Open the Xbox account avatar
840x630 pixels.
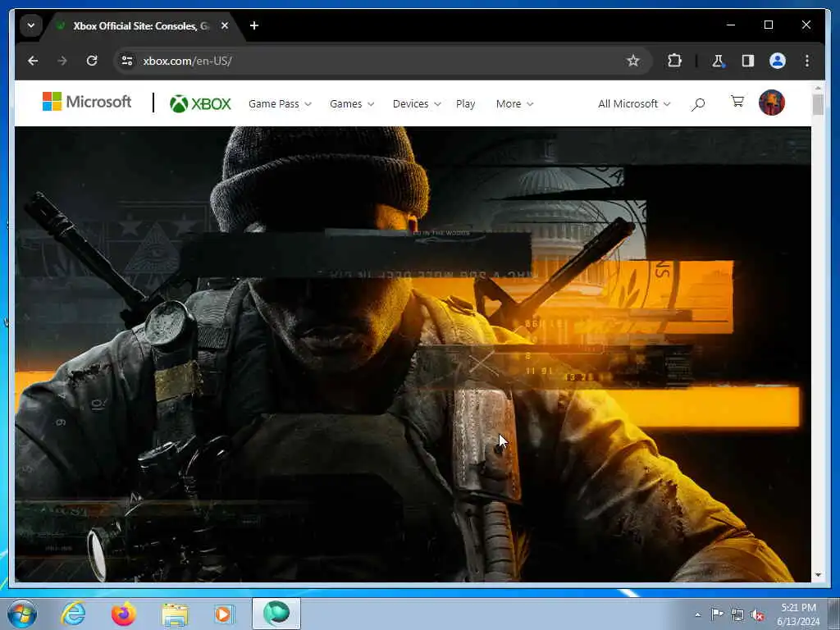pos(771,103)
